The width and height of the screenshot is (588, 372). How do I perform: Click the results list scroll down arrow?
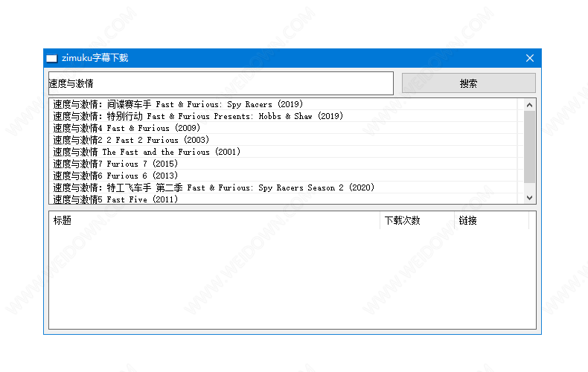[x=529, y=198]
